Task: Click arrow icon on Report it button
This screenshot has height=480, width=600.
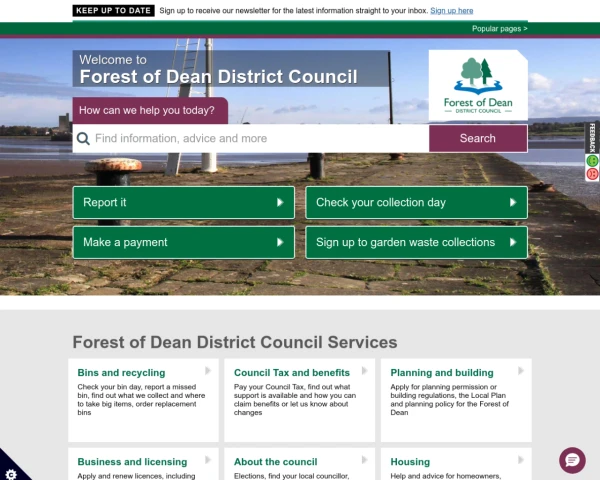Action: click(x=280, y=202)
